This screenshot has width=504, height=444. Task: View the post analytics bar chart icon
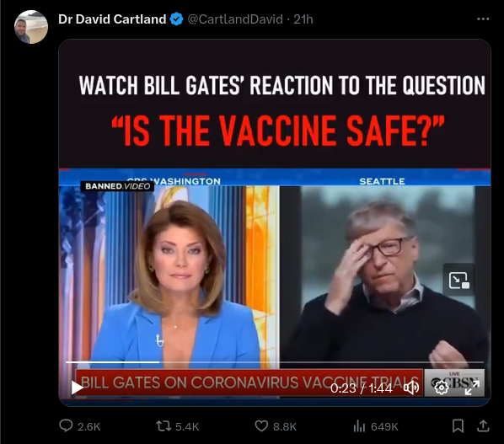[359, 426]
